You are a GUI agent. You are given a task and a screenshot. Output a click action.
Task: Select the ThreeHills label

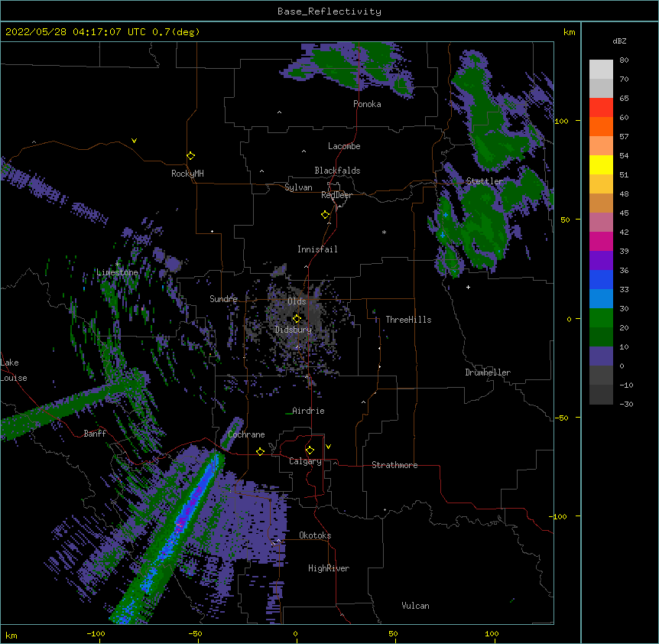(408, 320)
